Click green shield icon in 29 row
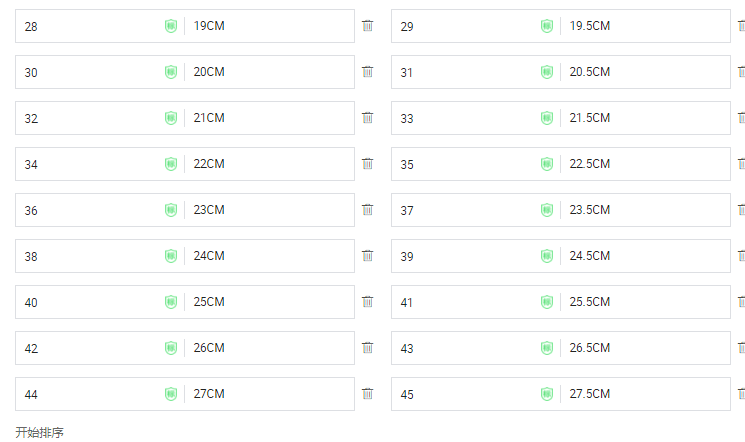This screenshot has height=442, width=745. (547, 26)
